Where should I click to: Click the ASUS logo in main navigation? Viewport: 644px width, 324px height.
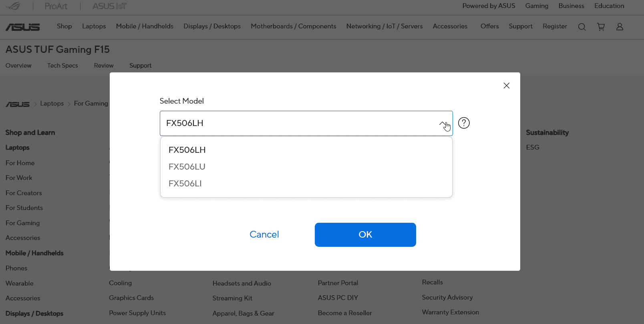coord(23,27)
